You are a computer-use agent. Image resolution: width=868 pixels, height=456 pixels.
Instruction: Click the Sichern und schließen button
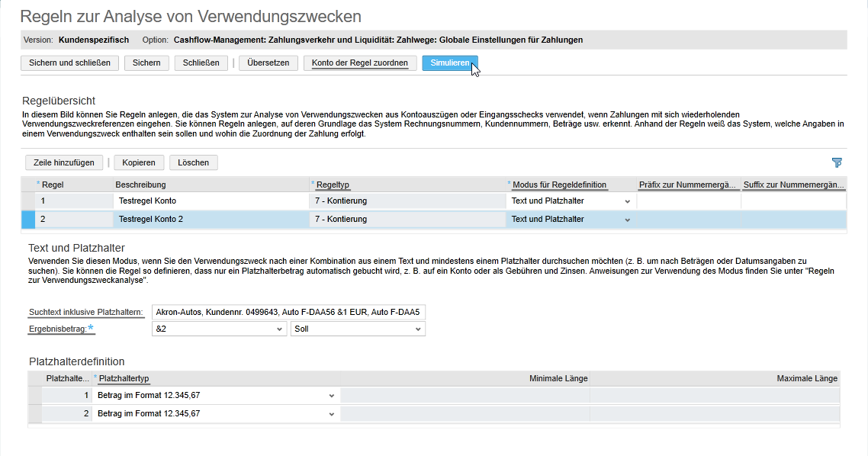[x=69, y=63]
